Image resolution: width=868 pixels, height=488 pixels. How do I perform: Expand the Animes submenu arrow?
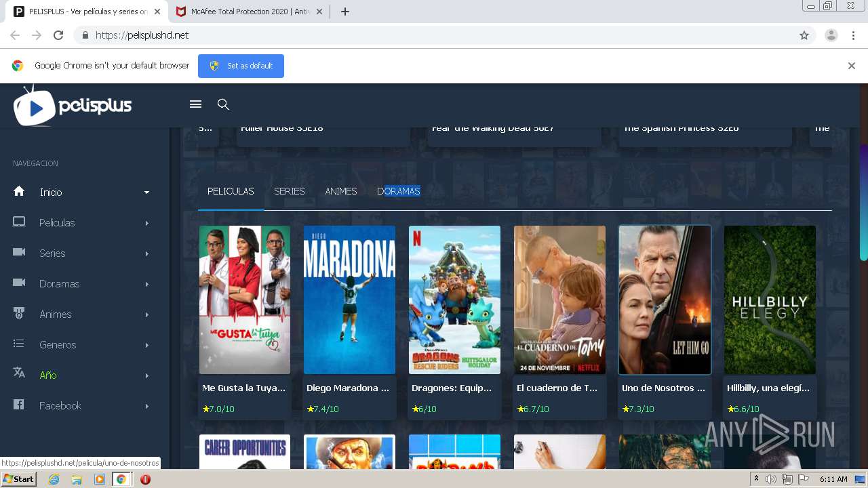click(146, 314)
